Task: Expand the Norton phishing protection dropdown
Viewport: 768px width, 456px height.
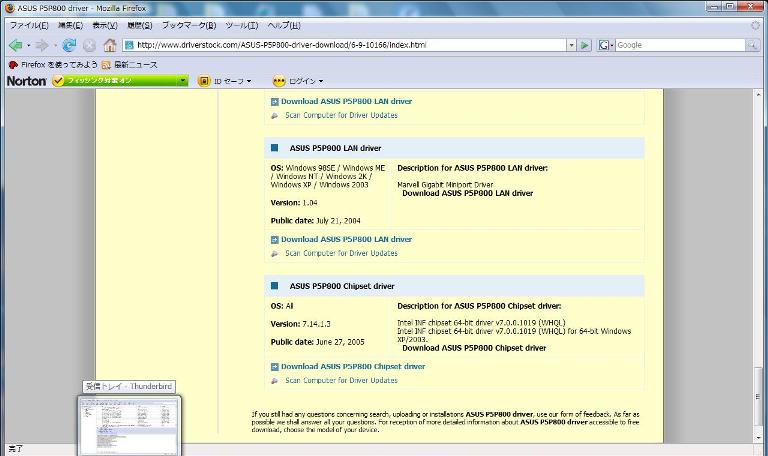Action: click(x=183, y=80)
